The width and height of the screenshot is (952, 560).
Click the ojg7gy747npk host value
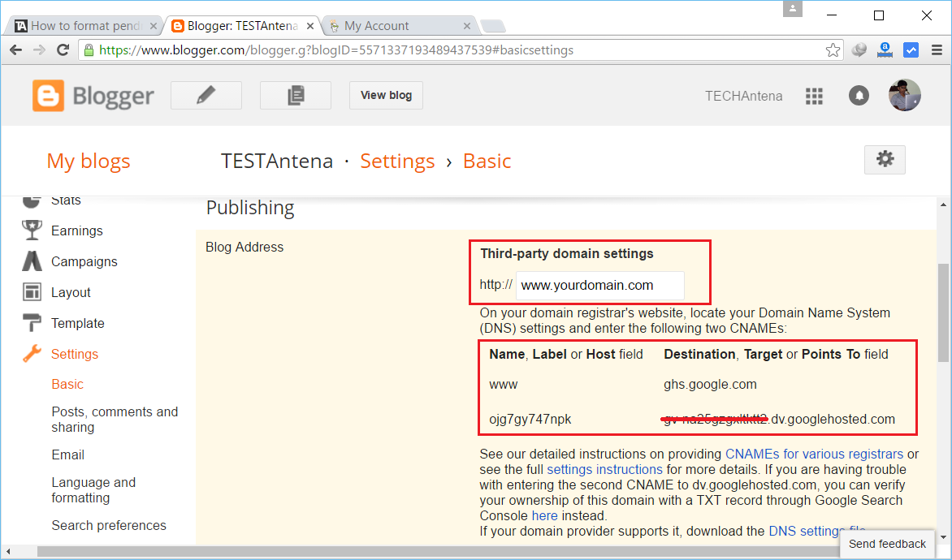(530, 420)
